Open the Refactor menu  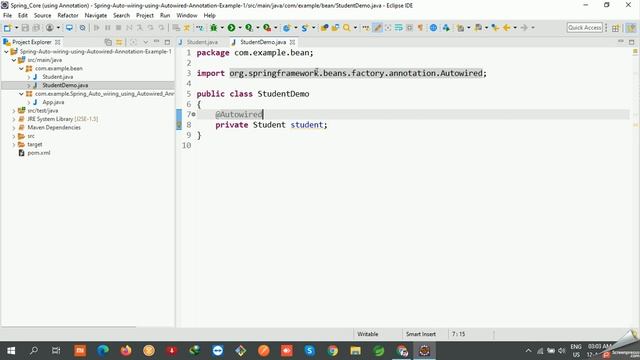click(x=68, y=16)
